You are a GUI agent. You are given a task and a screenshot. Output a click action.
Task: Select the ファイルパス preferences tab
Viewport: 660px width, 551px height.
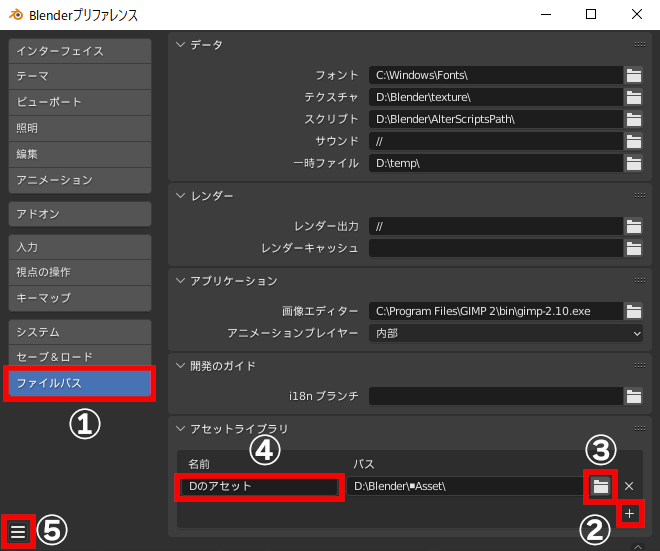[x=80, y=383]
